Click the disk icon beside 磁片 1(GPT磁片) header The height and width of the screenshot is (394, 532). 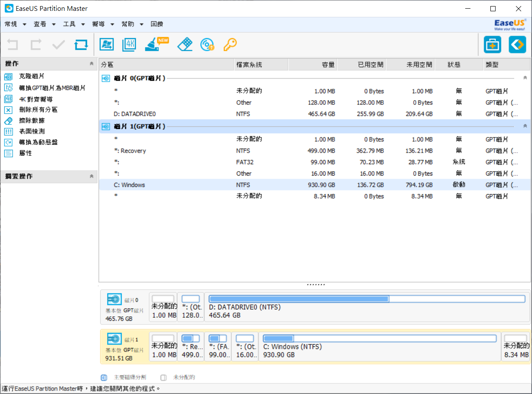point(106,127)
